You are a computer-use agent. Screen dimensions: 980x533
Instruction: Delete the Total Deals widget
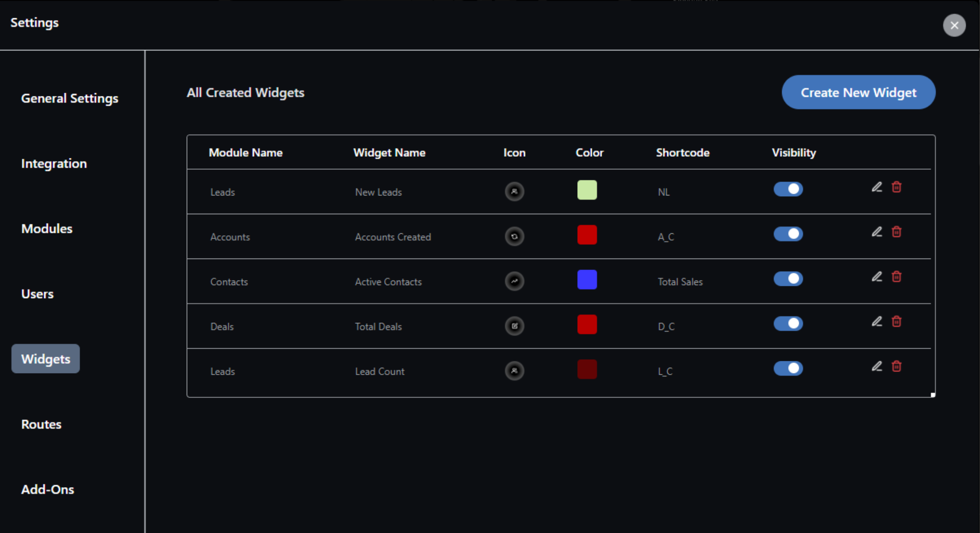(x=896, y=322)
